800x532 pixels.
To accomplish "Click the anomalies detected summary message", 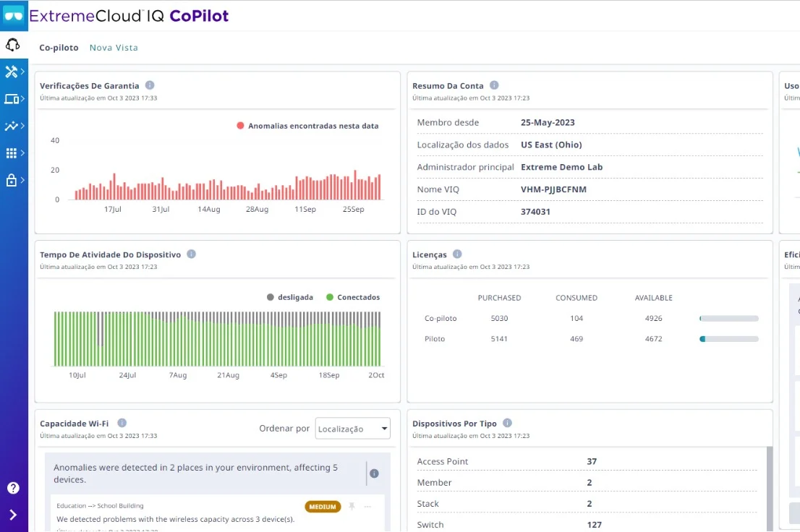I will (195, 473).
